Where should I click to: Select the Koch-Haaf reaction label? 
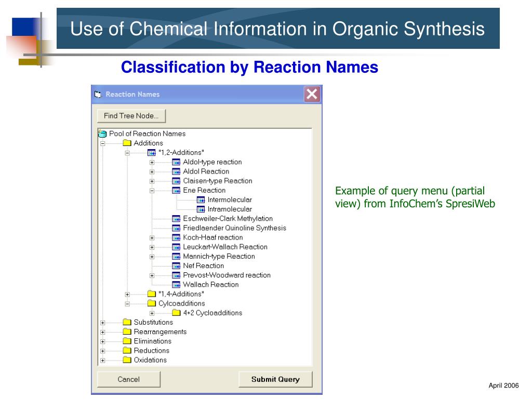coord(213,237)
